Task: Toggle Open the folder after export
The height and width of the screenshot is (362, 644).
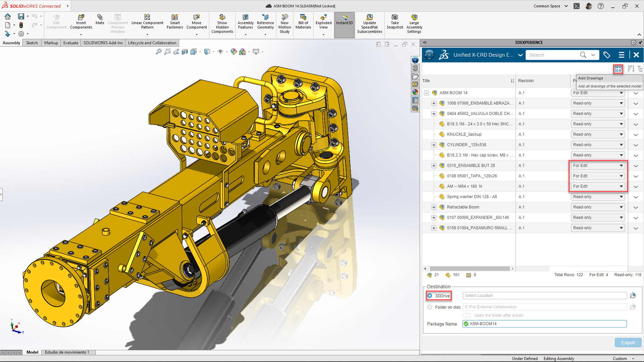Action: [x=467, y=315]
